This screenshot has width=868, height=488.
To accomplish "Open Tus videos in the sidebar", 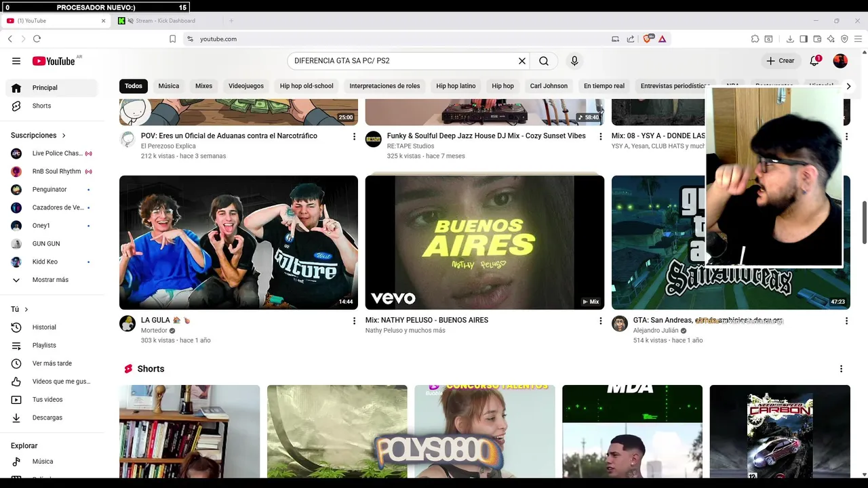I will tap(52, 399).
